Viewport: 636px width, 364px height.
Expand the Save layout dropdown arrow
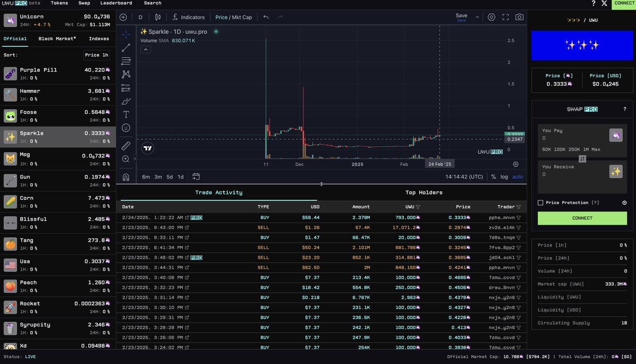(477, 17)
